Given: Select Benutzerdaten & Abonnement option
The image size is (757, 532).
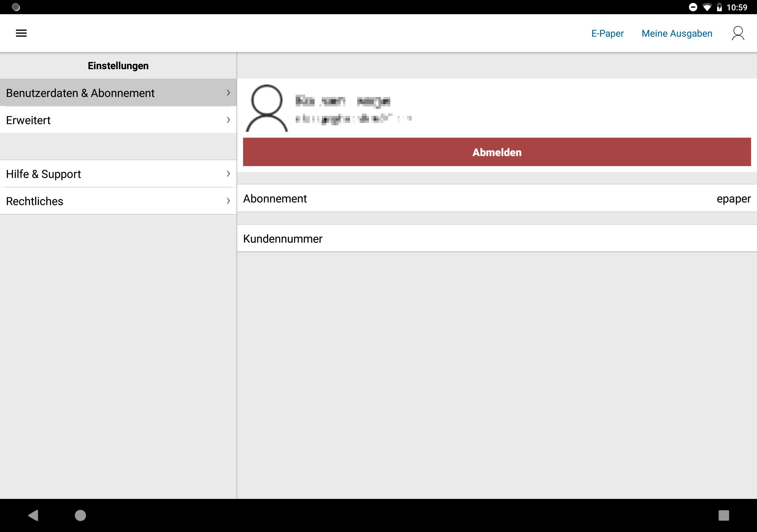Looking at the screenshot, I should (118, 93).
